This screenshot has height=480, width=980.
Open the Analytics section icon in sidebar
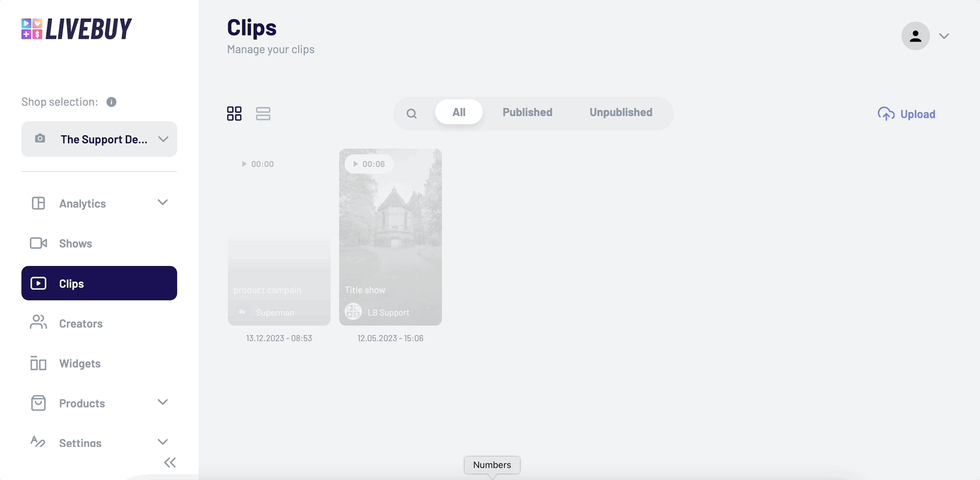38,202
